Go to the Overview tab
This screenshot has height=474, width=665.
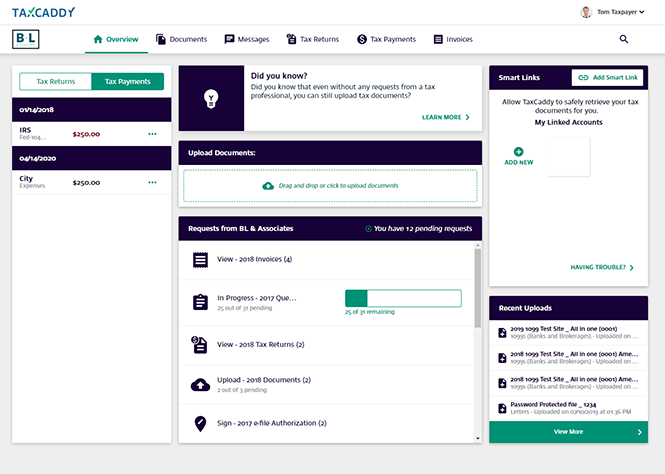tap(116, 39)
